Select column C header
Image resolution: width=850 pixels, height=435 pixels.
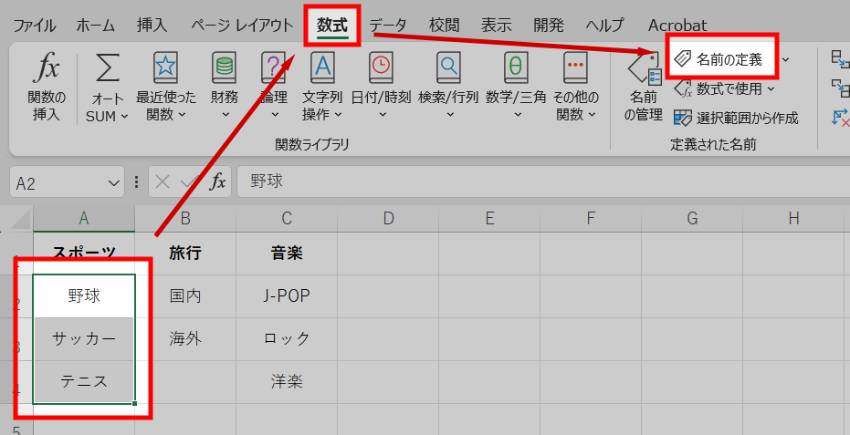click(287, 218)
